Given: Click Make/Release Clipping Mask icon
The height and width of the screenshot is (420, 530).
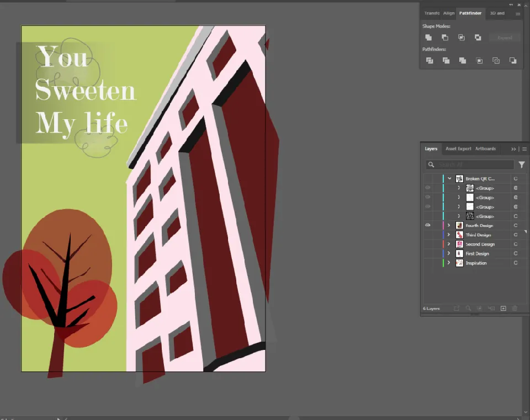Looking at the screenshot, I should 479,308.
